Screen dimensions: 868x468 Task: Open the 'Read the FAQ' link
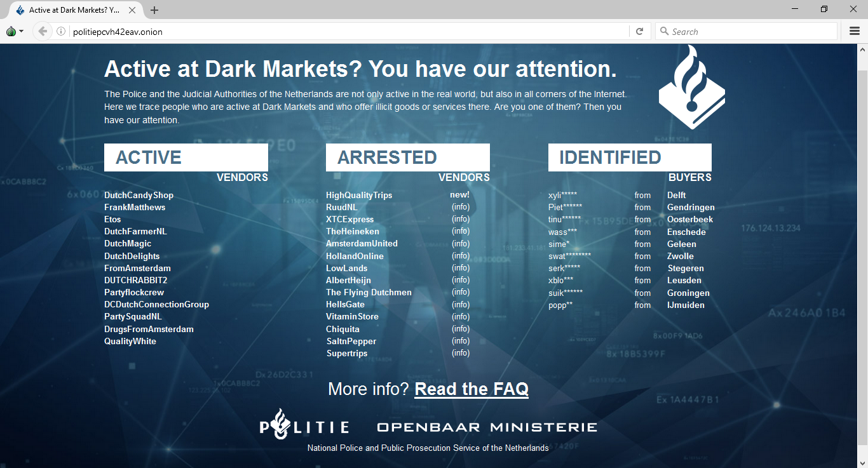pyautogui.click(x=471, y=389)
